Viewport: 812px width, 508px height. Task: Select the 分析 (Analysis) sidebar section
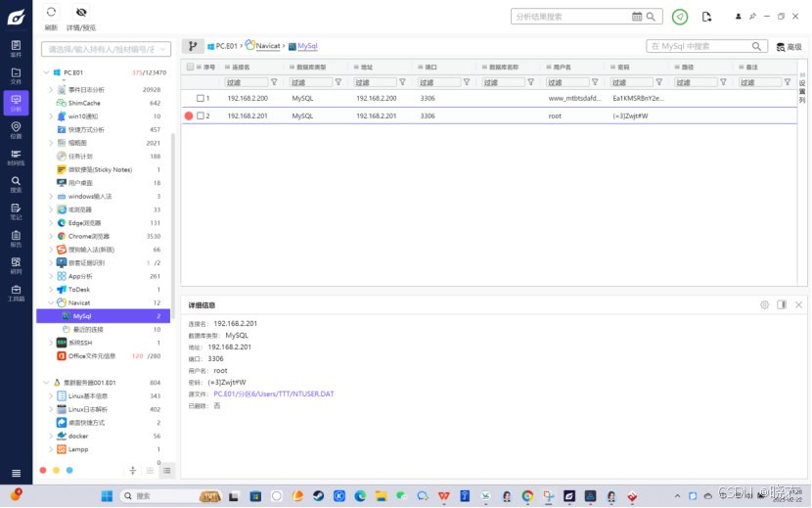16,103
